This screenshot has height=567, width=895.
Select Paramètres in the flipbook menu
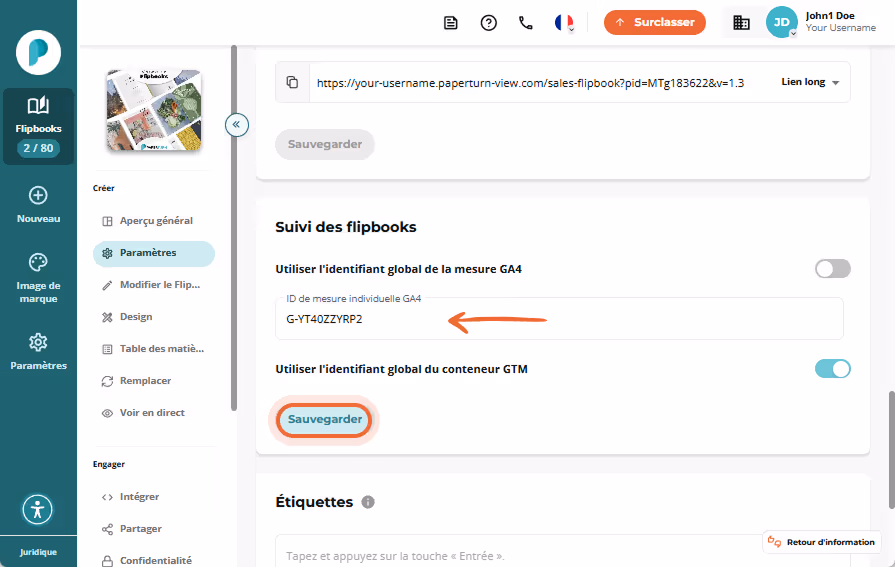[x=154, y=253]
